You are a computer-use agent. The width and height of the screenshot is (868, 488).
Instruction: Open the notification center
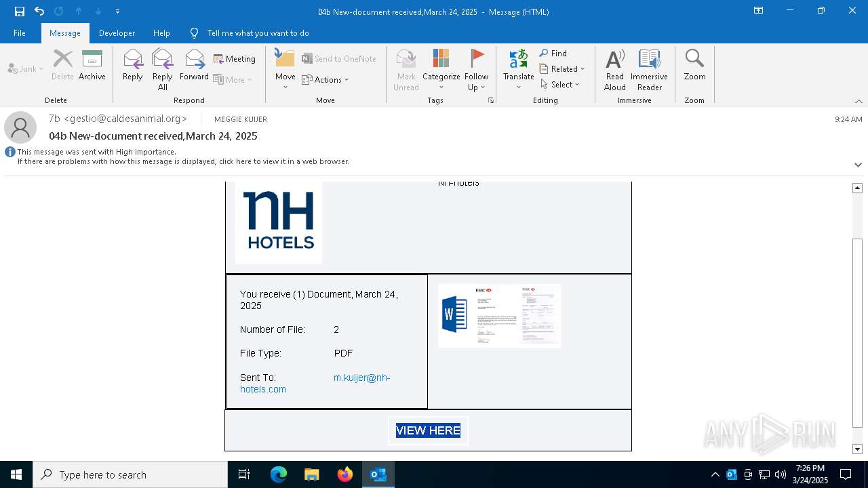point(846,474)
